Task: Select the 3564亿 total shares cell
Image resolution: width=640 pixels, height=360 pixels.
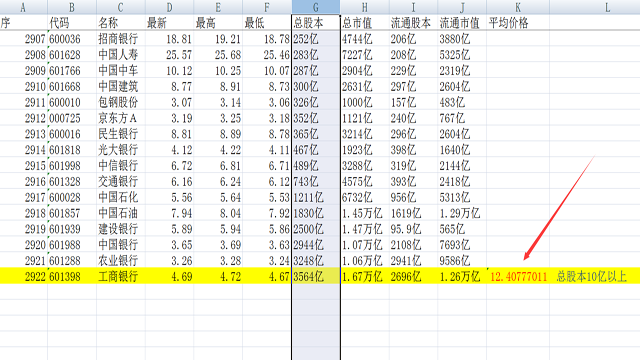Action: [x=316, y=276]
